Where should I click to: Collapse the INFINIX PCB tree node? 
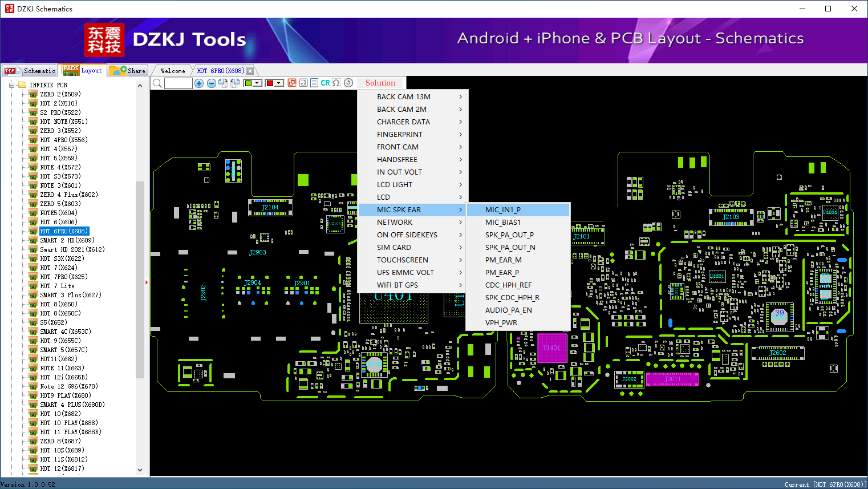click(x=11, y=85)
